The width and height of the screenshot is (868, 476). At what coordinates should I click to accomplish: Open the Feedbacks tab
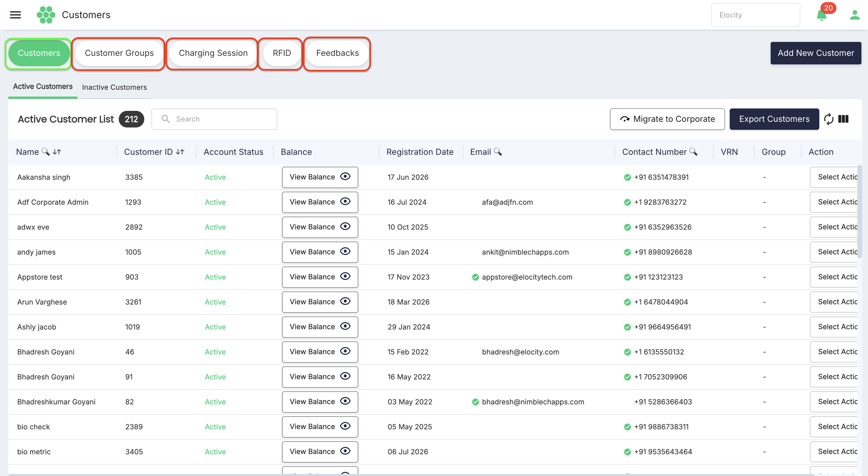[337, 53]
